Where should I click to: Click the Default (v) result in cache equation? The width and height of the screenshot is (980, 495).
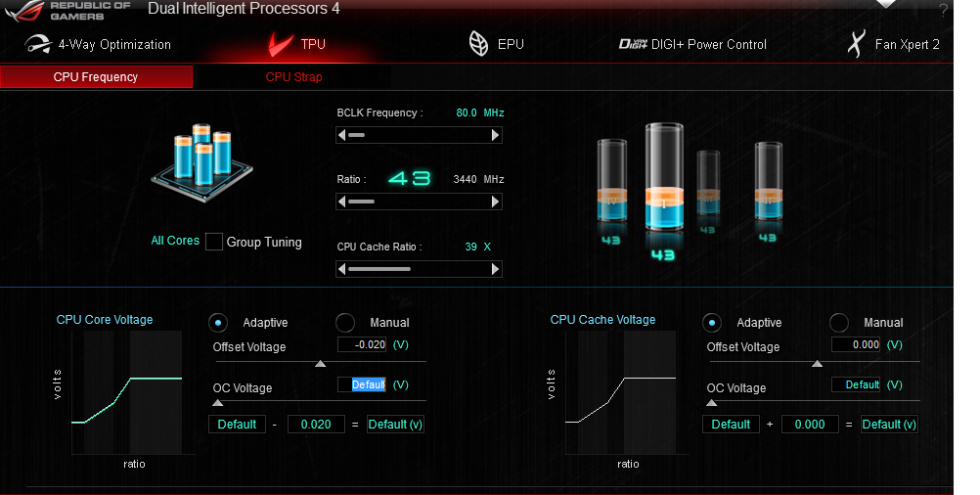[x=889, y=425]
